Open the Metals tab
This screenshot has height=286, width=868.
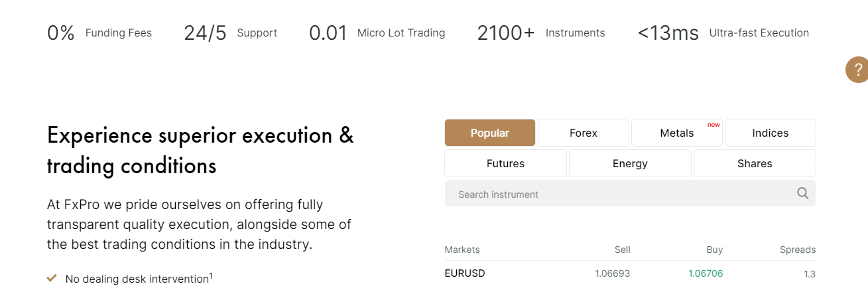(x=677, y=133)
